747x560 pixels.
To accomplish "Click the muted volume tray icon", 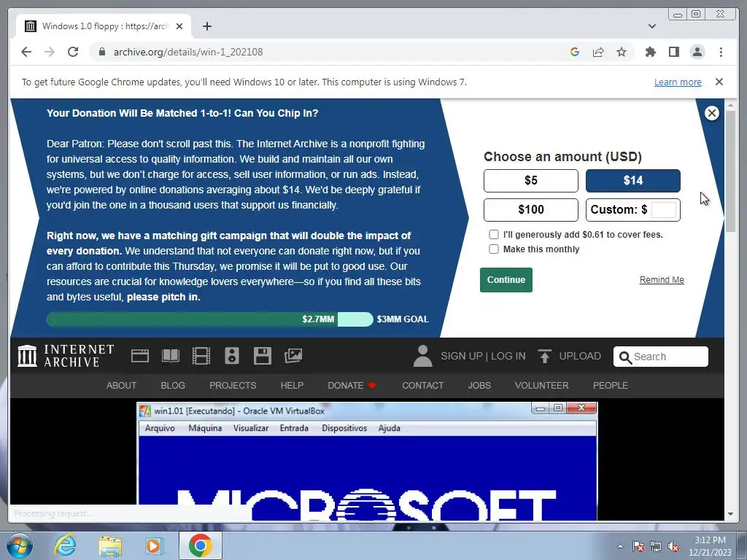I will coord(673,547).
